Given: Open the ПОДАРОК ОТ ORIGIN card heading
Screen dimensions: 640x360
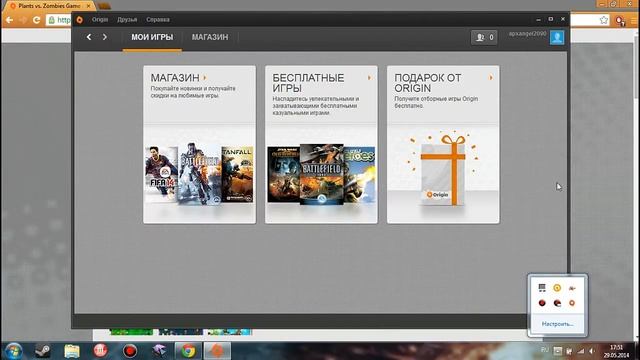Looking at the screenshot, I should (428, 83).
